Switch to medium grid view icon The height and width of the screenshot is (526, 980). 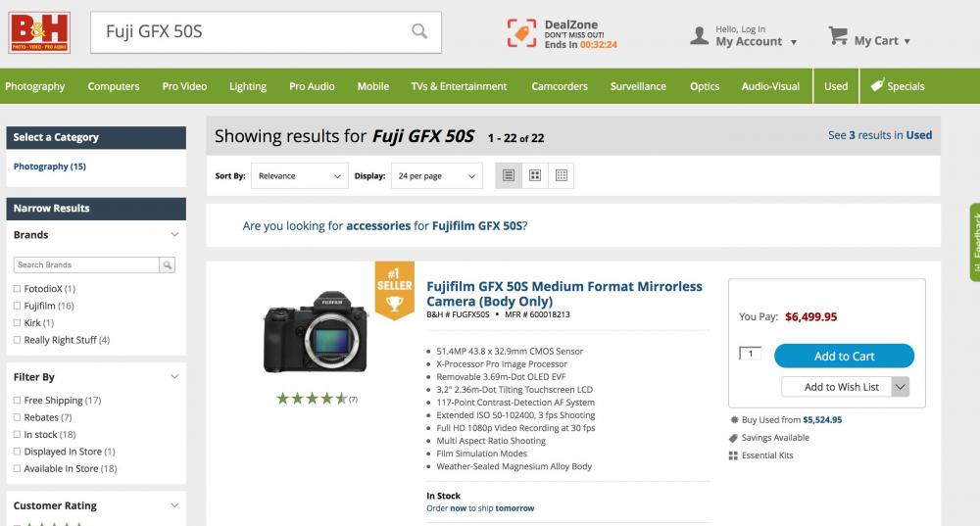(x=535, y=175)
